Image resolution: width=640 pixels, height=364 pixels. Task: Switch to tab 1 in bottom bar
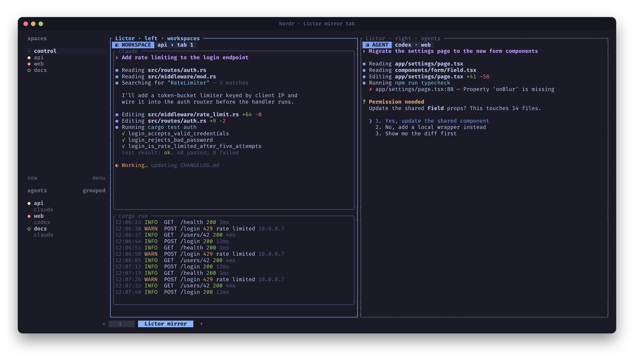[x=122, y=324]
